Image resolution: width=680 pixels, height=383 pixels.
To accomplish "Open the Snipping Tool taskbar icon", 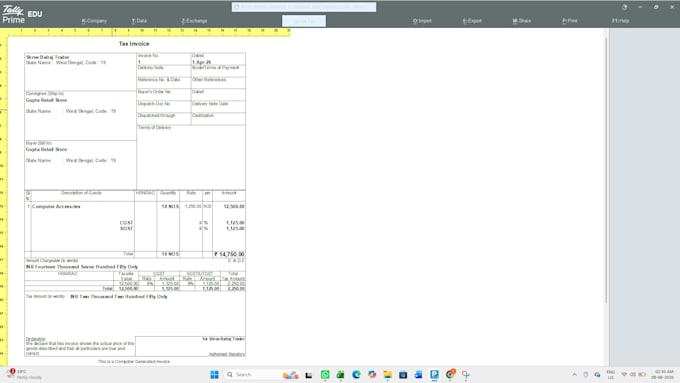I will [x=466, y=374].
